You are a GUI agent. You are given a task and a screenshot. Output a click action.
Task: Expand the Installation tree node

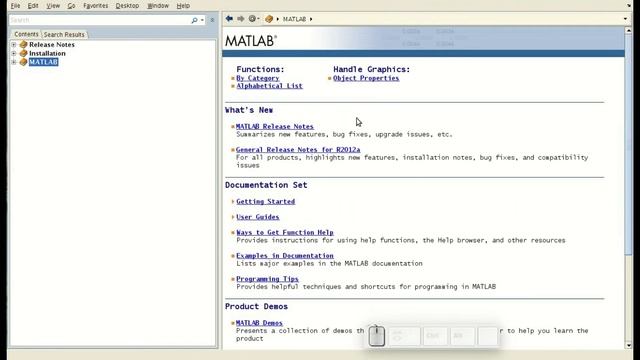tap(14, 53)
